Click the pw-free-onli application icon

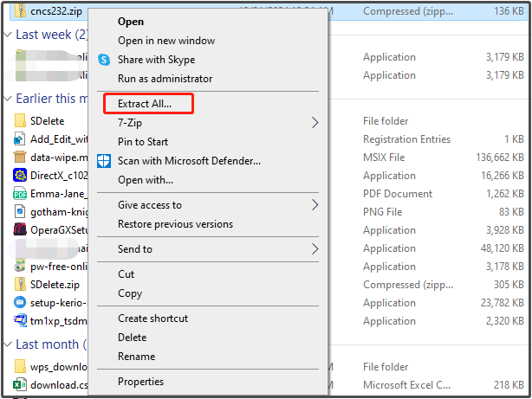pyautogui.click(x=20, y=267)
